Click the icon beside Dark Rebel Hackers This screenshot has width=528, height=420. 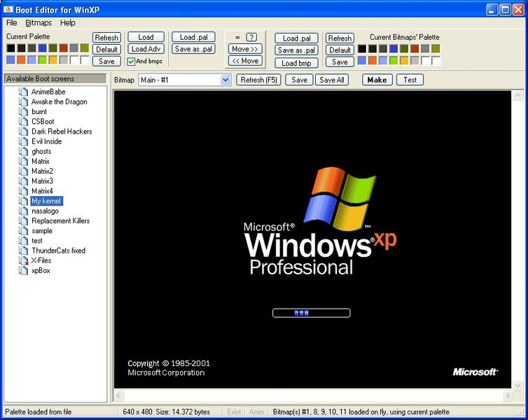[x=23, y=132]
